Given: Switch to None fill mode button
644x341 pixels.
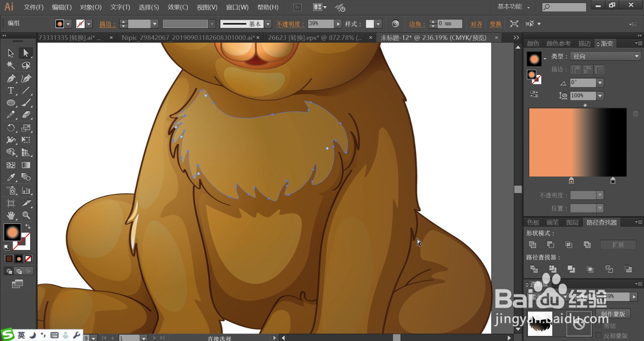Looking at the screenshot, I should pyautogui.click(x=28, y=259).
